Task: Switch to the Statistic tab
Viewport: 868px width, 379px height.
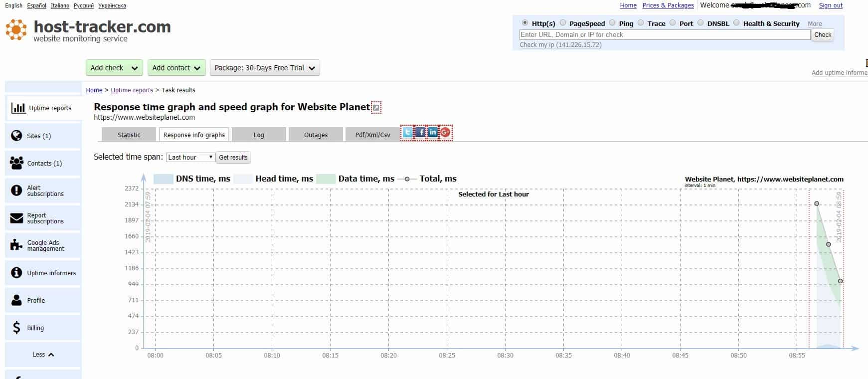Action: click(129, 135)
